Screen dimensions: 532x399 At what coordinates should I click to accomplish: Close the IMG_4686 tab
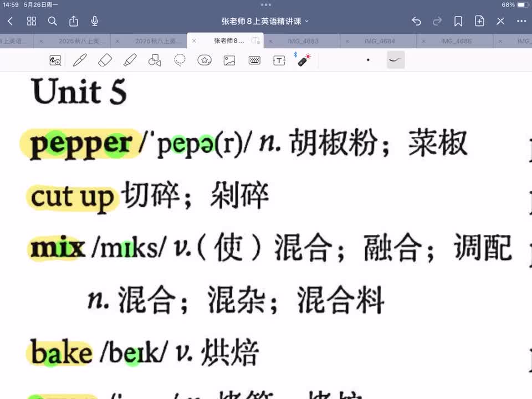(x=423, y=41)
